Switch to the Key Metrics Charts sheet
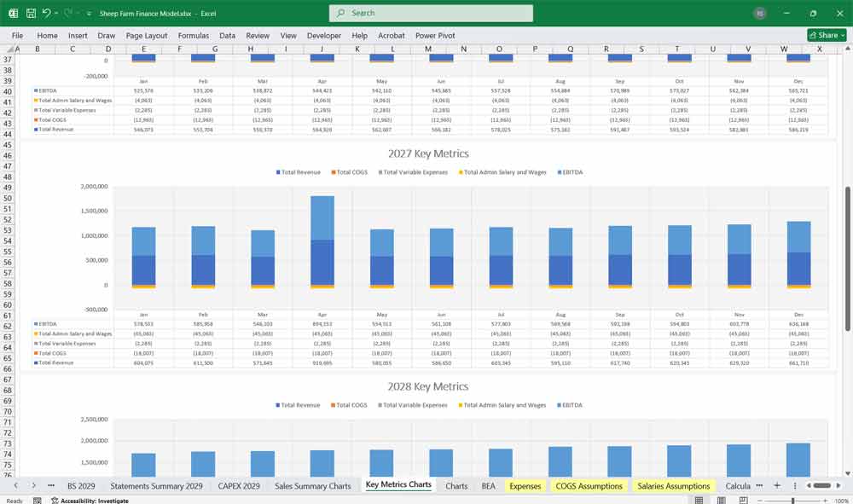853x504 pixels. pos(397,485)
